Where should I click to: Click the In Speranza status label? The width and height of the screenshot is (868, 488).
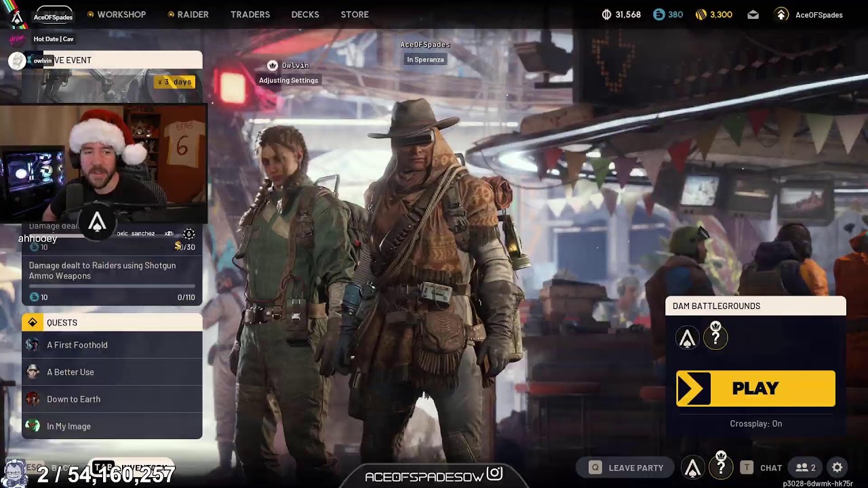pos(425,60)
